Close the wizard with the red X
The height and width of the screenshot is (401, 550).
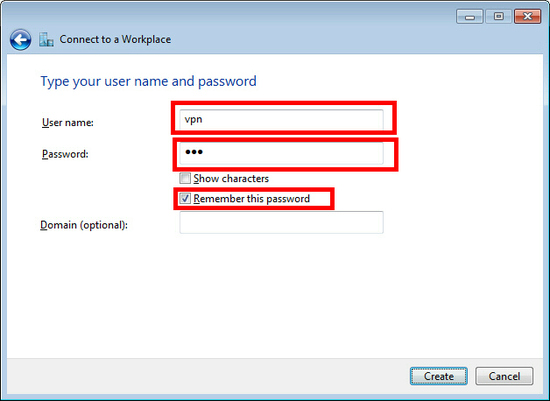527,16
